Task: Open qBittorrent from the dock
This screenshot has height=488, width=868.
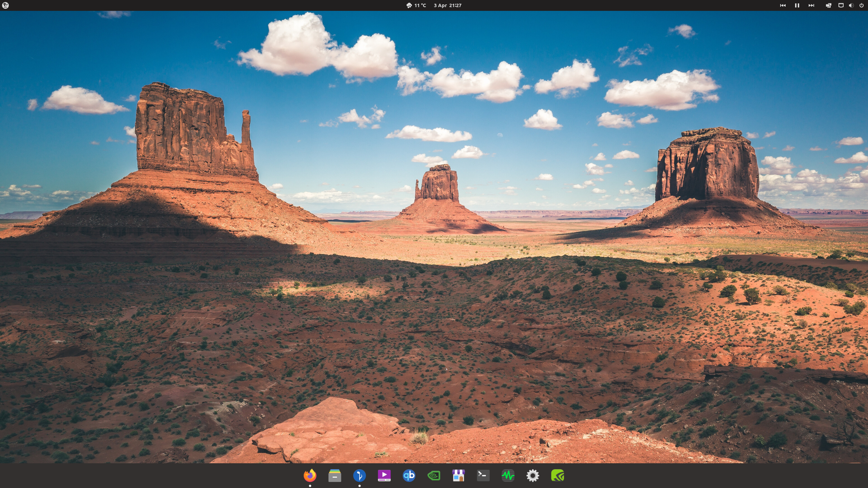Action: 409,475
